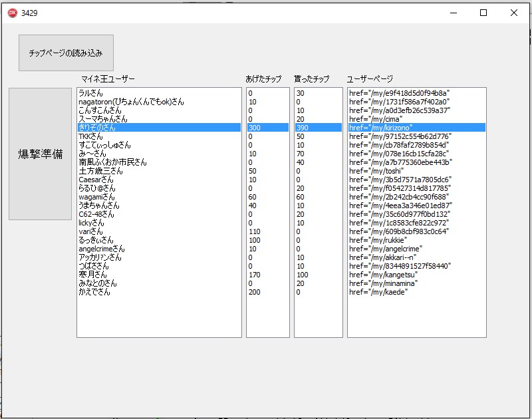Click the チップページの読み込み button

pyautogui.click(x=66, y=53)
